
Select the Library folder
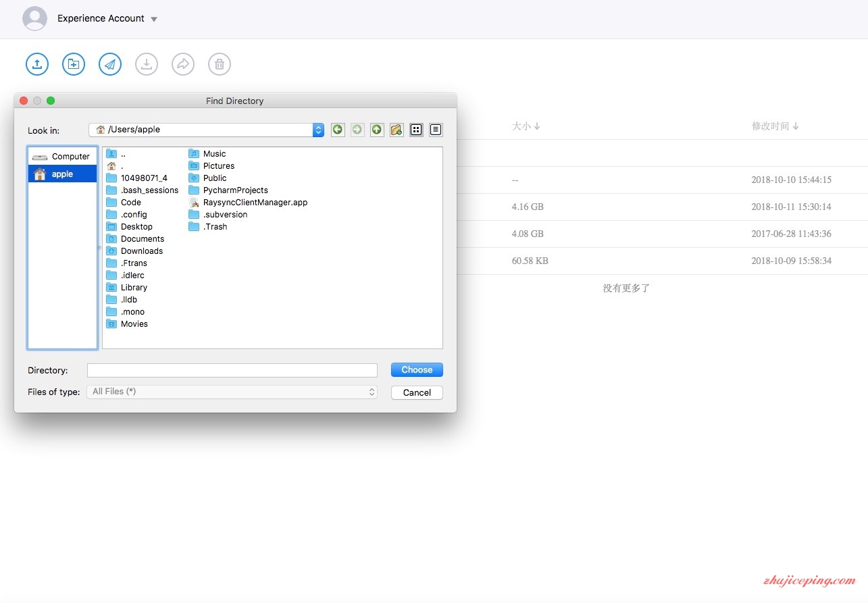pos(126,288)
